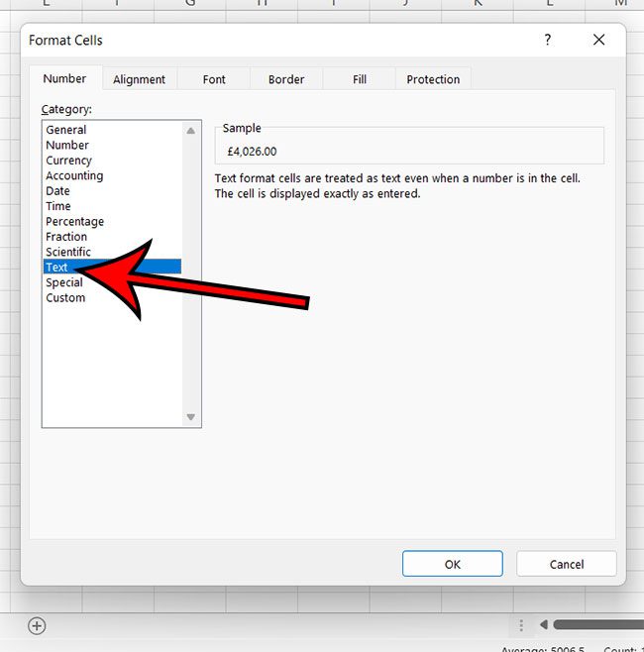Click the Category list scrollbar track
The image size is (644, 652).
click(x=191, y=273)
